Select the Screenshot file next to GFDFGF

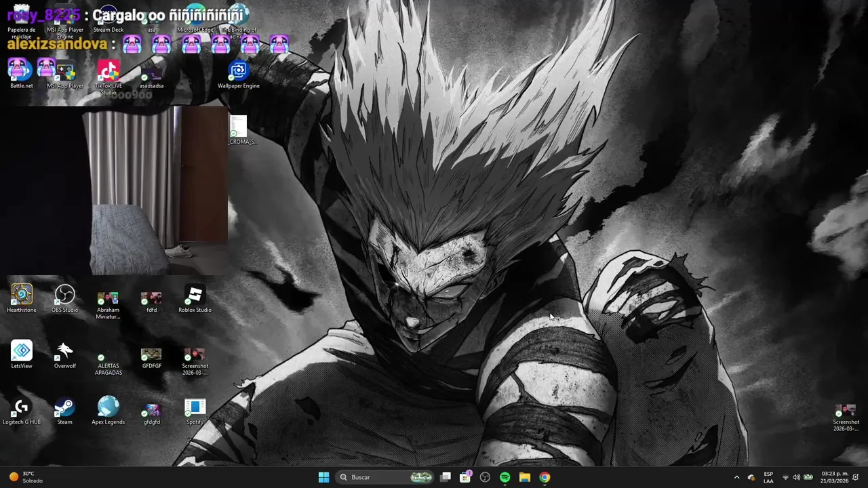click(x=195, y=361)
